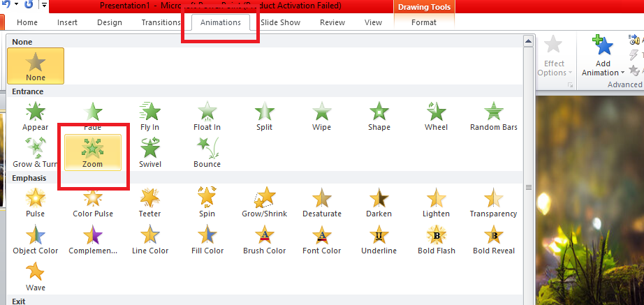The height and width of the screenshot is (305, 644).
Task: Select the Wave emphasis animation
Action: (x=35, y=276)
